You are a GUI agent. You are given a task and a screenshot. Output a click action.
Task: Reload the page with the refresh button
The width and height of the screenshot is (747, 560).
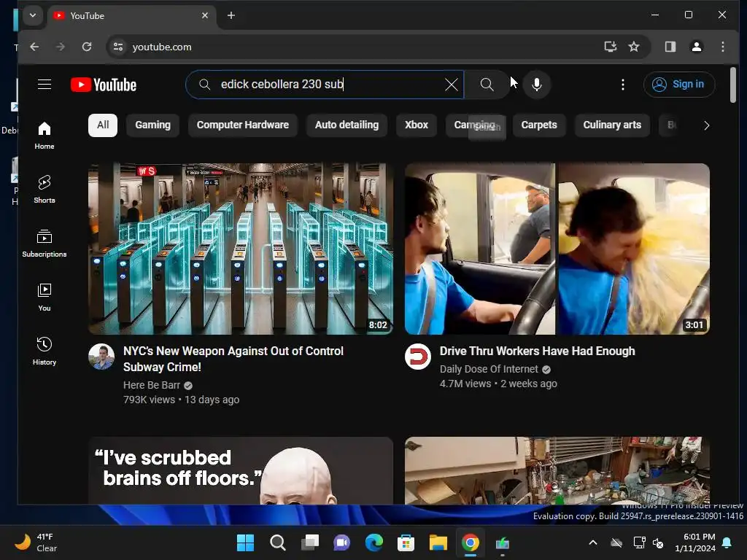click(87, 47)
